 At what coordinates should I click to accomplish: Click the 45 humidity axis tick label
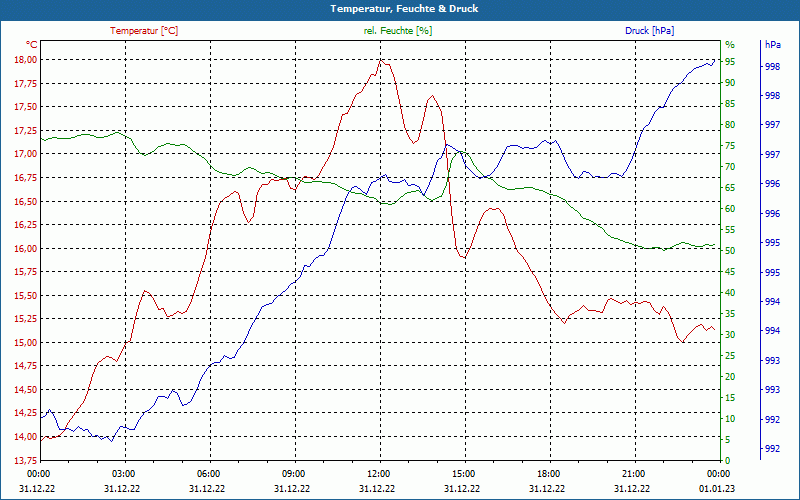point(731,272)
